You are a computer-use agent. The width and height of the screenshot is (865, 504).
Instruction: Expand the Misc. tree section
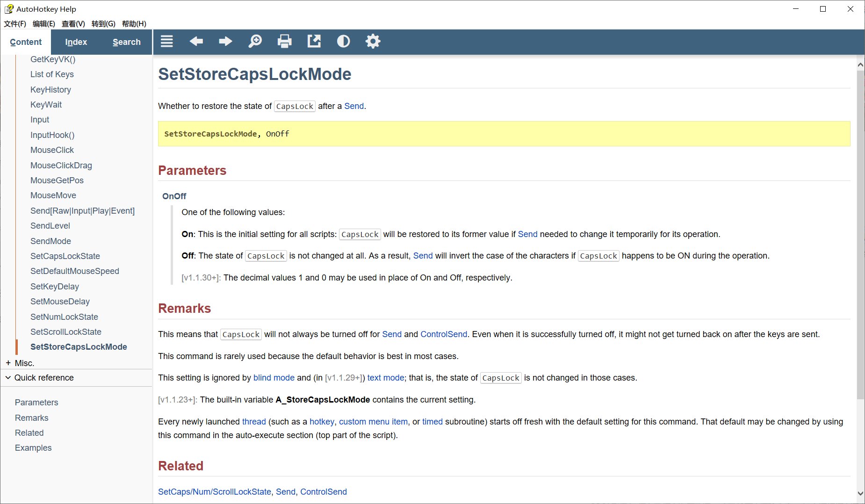pyautogui.click(x=8, y=363)
